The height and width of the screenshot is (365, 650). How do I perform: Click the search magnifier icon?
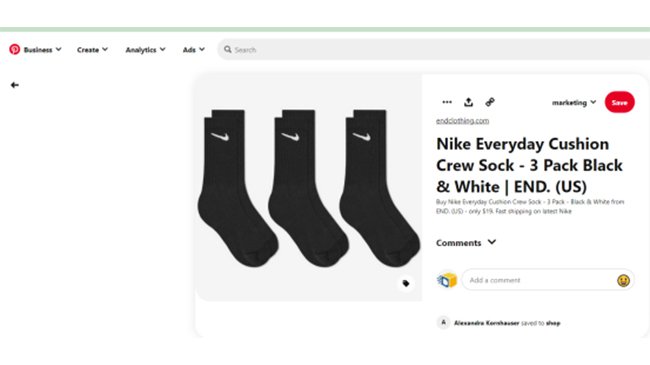coord(228,49)
